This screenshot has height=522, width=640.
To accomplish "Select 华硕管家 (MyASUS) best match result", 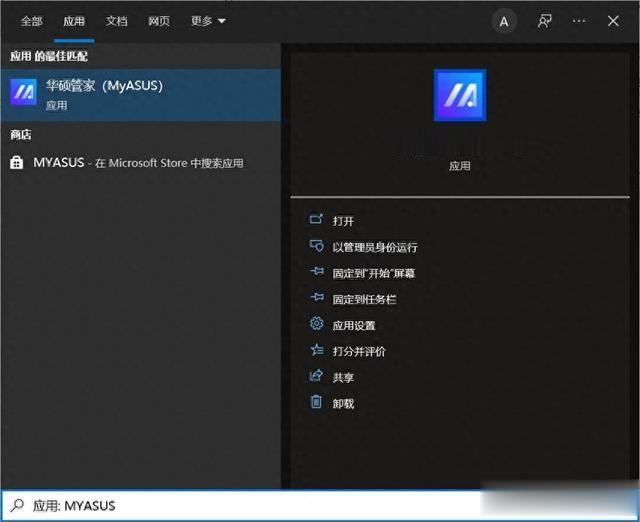I will 140,95.
